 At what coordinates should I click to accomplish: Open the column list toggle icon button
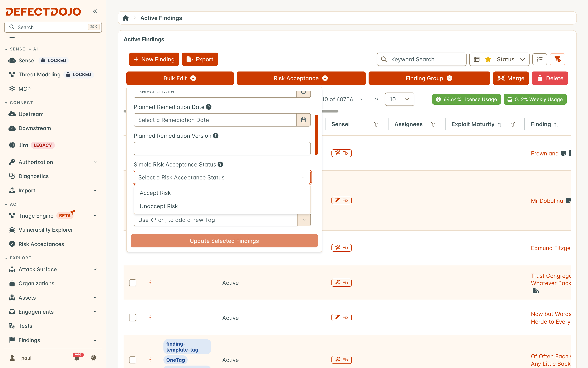pos(539,59)
